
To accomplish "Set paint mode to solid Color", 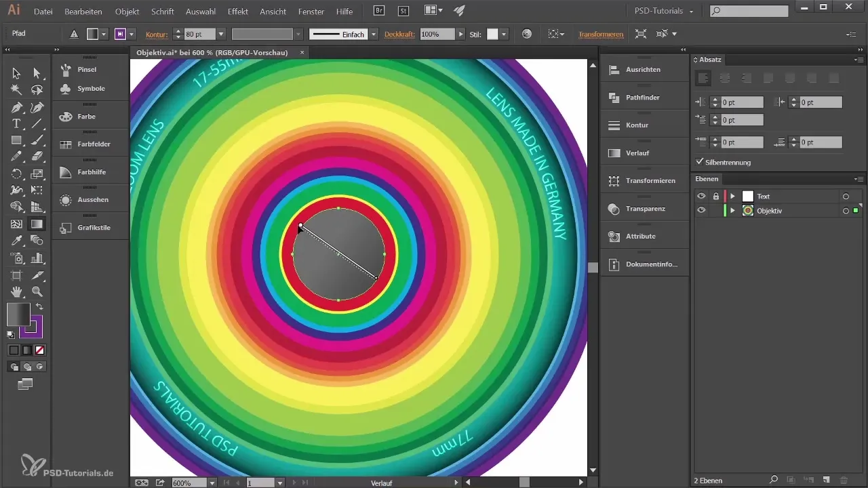I will [14, 350].
